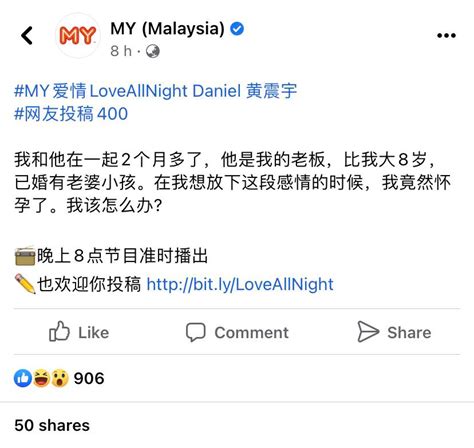
Task: Tap the blue like reaction emoji
Action: click(x=23, y=378)
